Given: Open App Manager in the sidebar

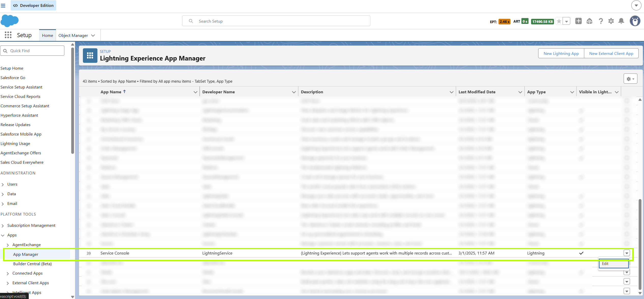Looking at the screenshot, I should click(x=26, y=254).
